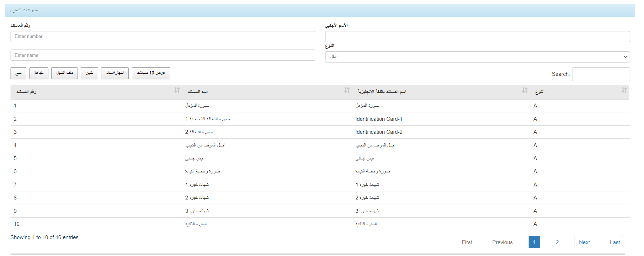
Task: Sort the English document name column
Action: [524, 91]
